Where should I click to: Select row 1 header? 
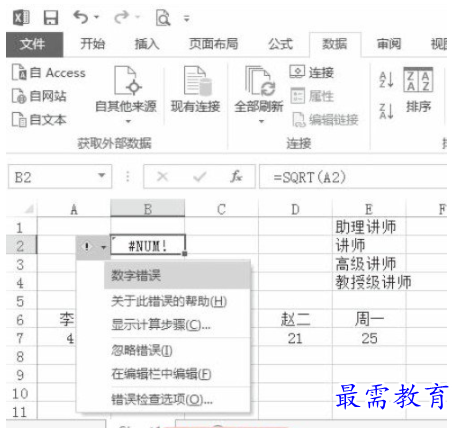coord(20,228)
